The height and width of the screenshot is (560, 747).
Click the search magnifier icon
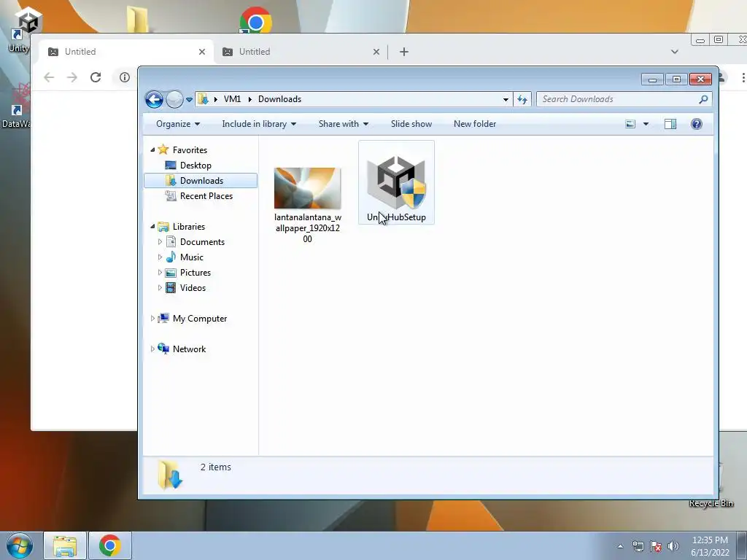point(703,99)
